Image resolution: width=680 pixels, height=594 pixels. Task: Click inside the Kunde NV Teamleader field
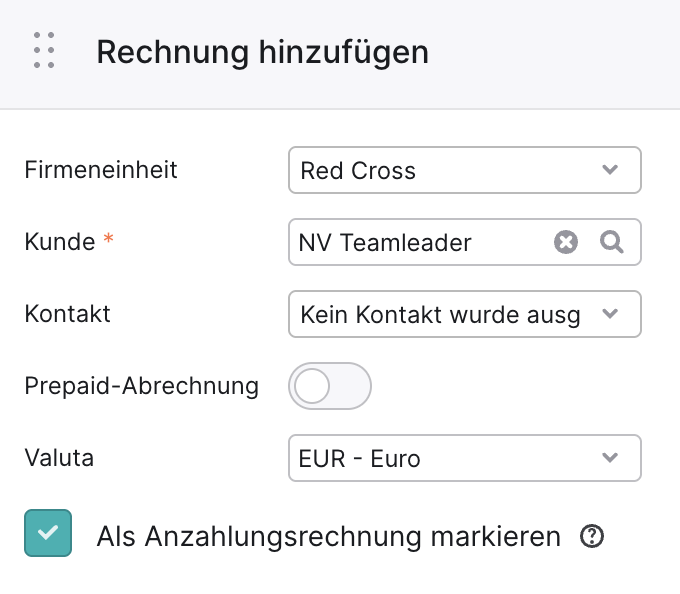click(464, 242)
